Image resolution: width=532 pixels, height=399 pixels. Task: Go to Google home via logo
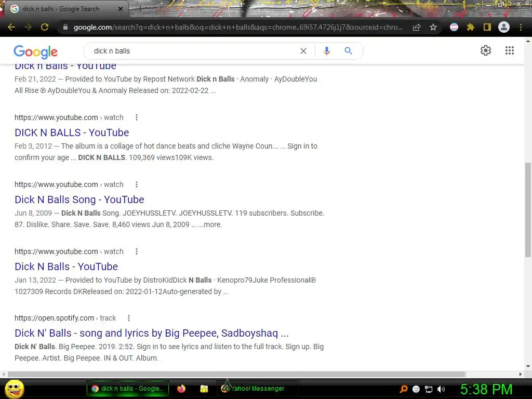point(36,51)
